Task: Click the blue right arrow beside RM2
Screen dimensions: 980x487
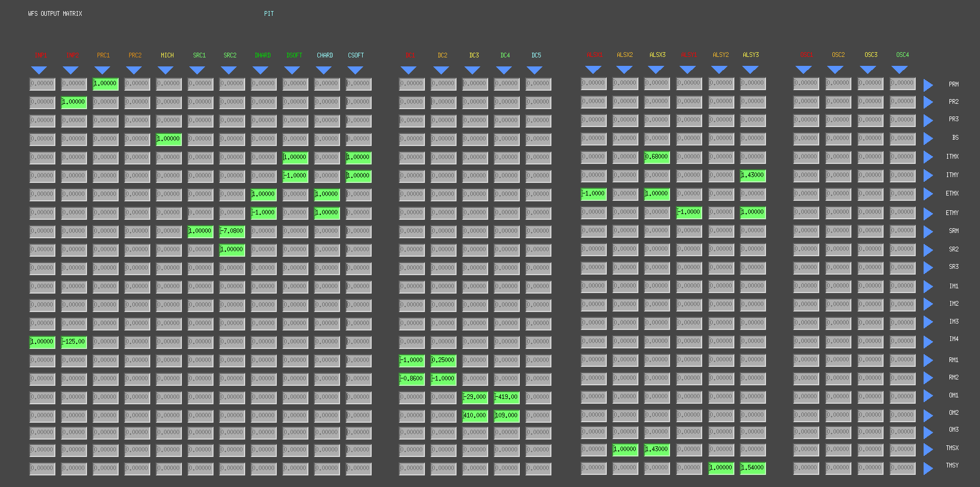Action: tap(928, 378)
